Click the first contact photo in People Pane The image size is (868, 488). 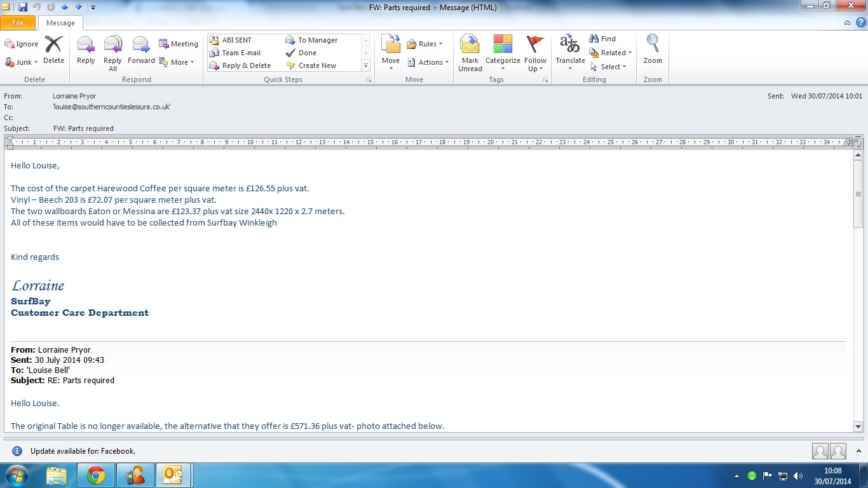(820, 451)
